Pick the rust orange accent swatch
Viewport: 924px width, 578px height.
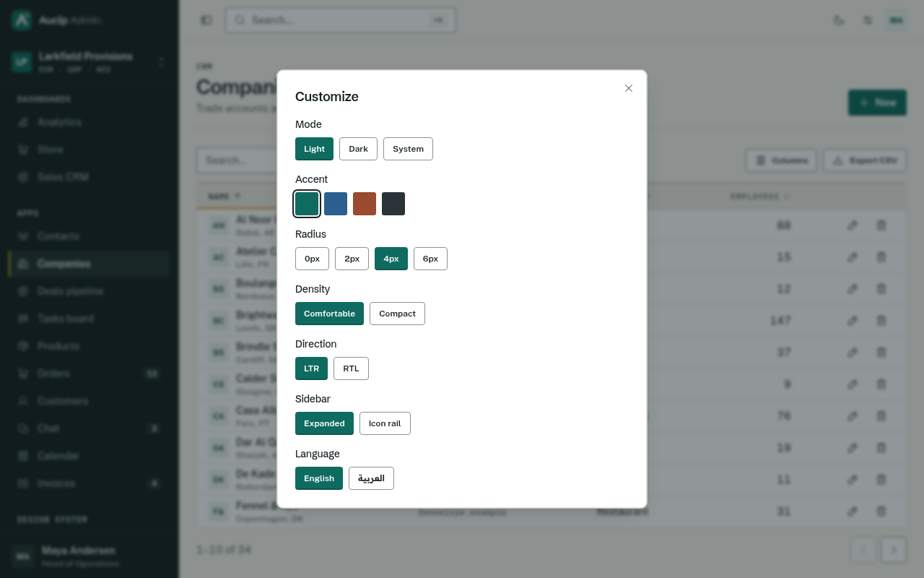365,204
